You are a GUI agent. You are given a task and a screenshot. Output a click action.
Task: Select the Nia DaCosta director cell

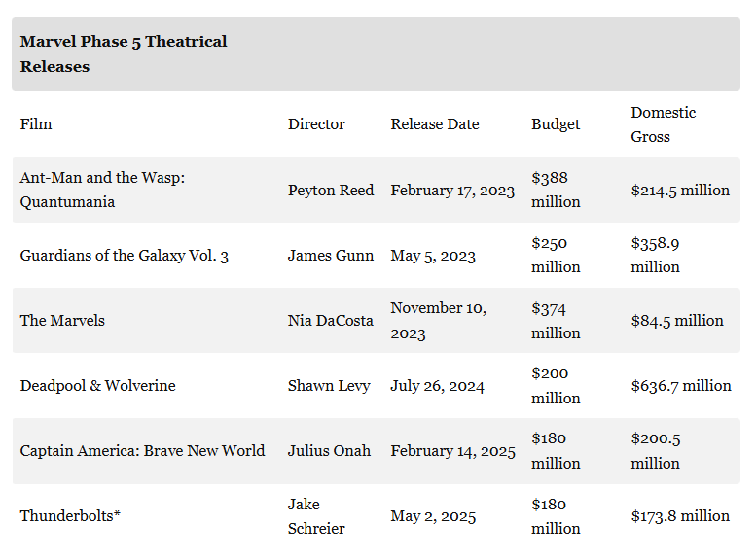click(x=331, y=321)
